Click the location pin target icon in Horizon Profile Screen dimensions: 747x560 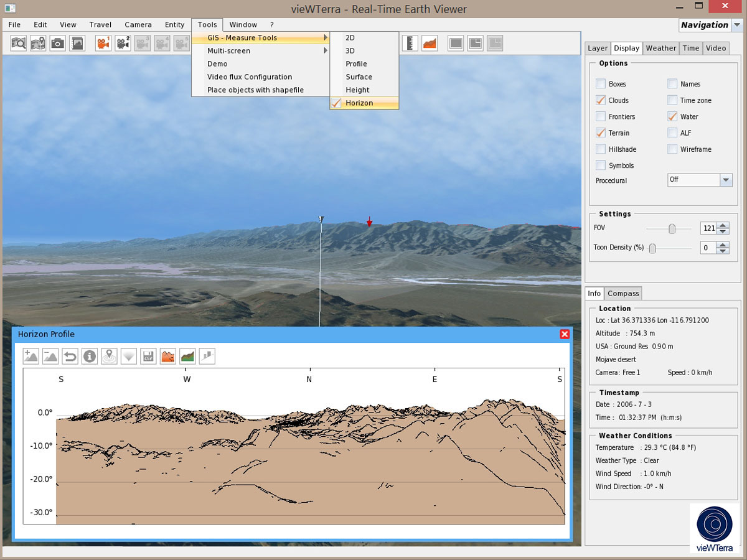(x=109, y=357)
